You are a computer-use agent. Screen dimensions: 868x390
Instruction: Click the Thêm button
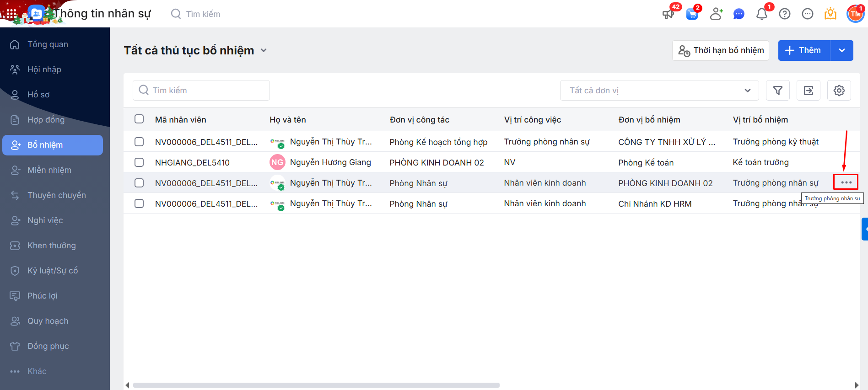pos(804,50)
